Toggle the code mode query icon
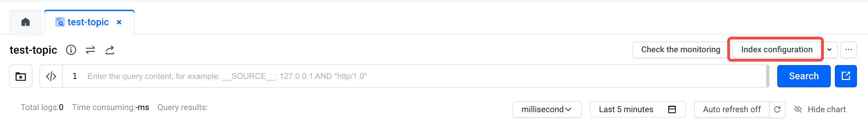The height and width of the screenshot is (135, 868). (51, 76)
